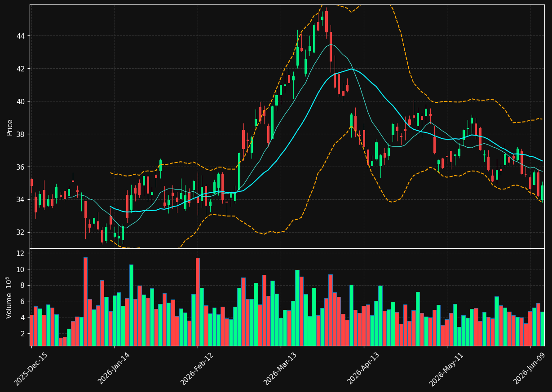The image size is (552, 392).
Task: Click the 2026-Feb-12 date label
Action: click(x=197, y=369)
